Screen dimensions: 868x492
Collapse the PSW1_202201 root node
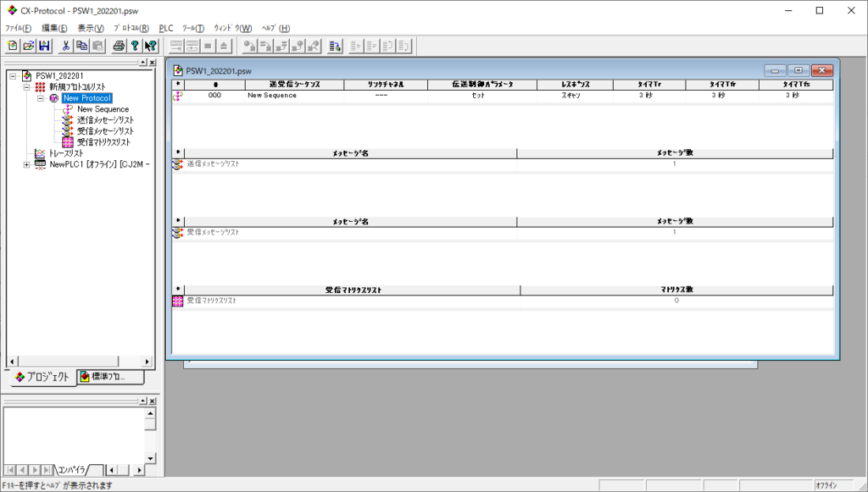(14, 76)
